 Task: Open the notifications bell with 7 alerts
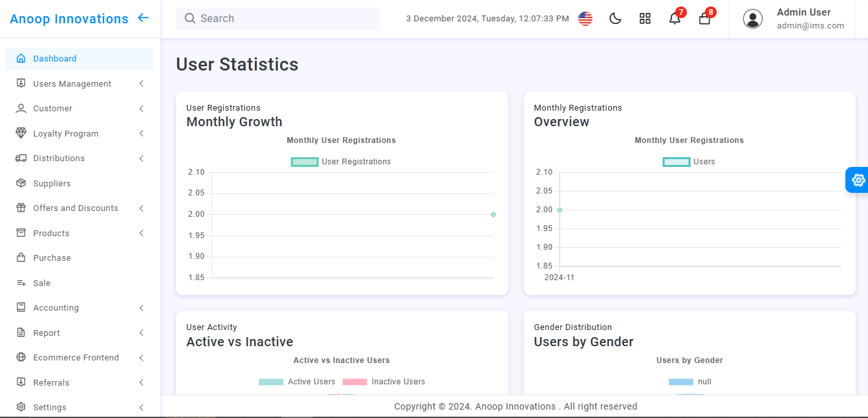tap(675, 19)
